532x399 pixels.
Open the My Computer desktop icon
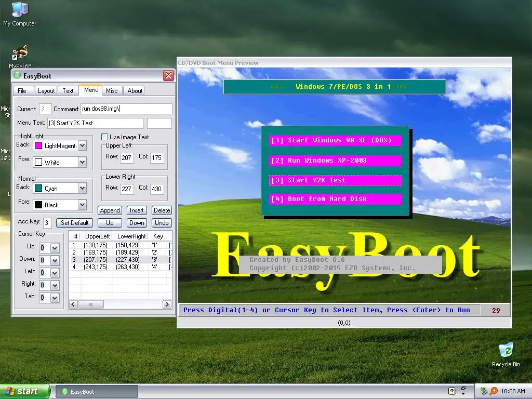20,14
